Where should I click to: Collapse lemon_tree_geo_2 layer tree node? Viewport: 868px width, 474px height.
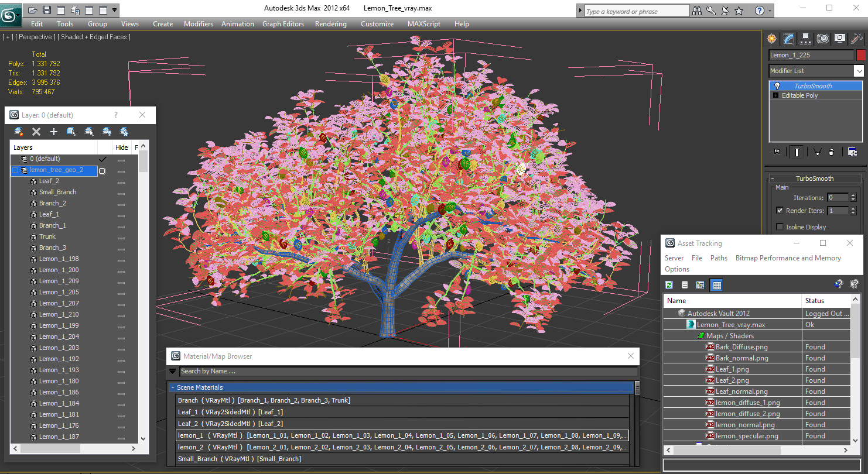(15, 170)
